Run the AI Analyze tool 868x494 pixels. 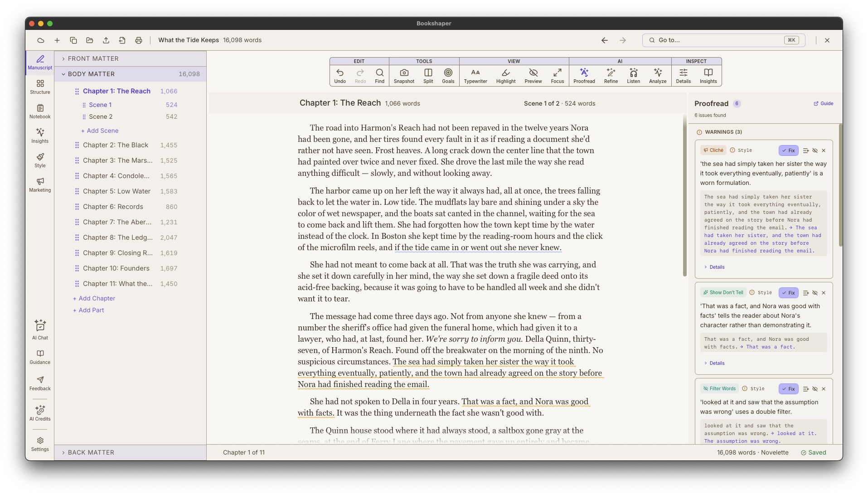coord(658,76)
